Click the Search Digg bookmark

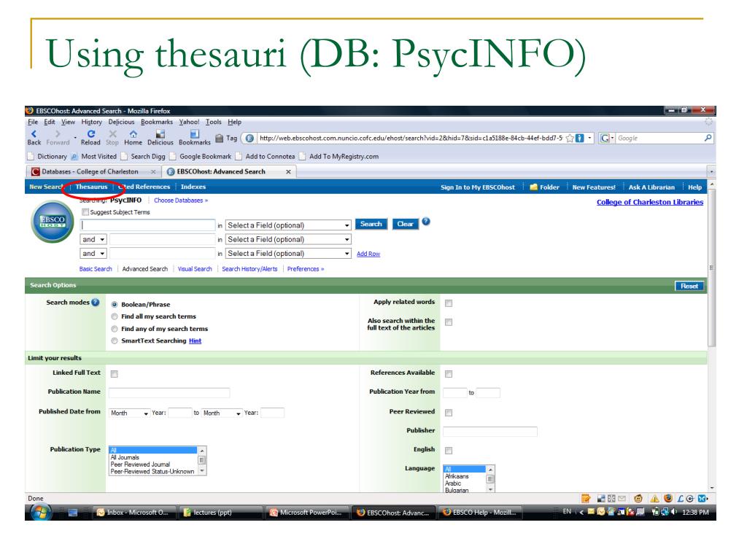144,156
